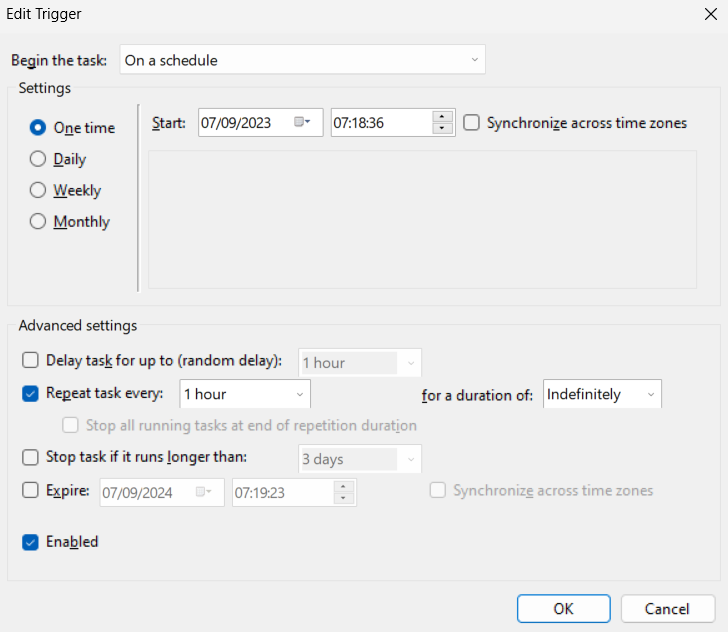
Task: Close the Edit Trigger dialog
Action: click(x=710, y=14)
